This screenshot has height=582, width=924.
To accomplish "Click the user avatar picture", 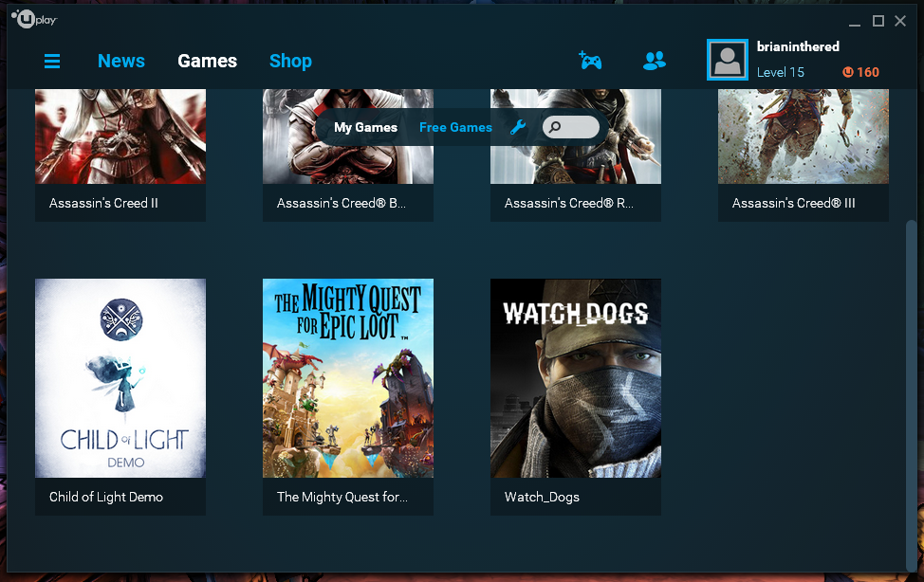I will (x=728, y=60).
